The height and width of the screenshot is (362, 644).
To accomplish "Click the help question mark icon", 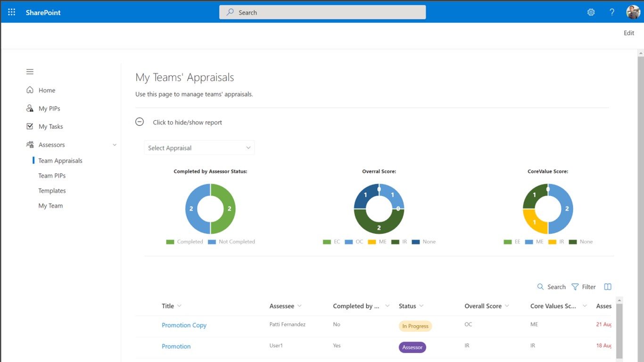I will pos(612,12).
